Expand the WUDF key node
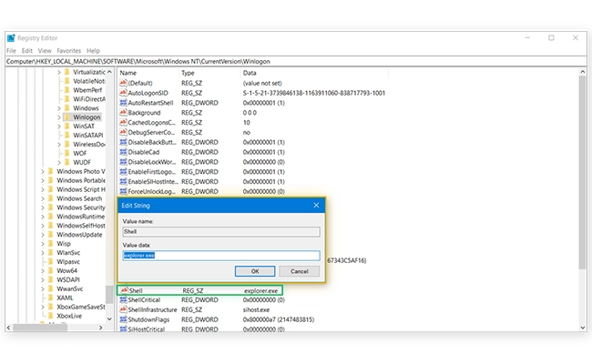The width and height of the screenshot is (592, 364). pos(59,163)
